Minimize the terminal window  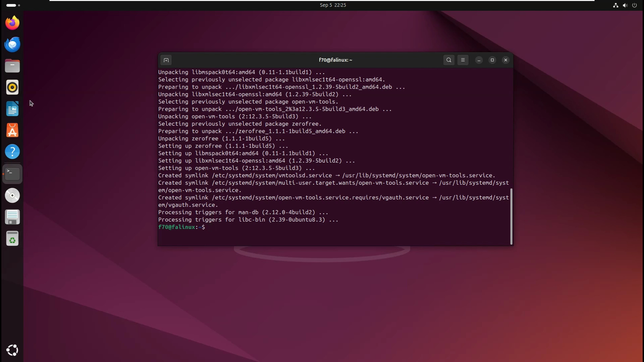pyautogui.click(x=479, y=60)
